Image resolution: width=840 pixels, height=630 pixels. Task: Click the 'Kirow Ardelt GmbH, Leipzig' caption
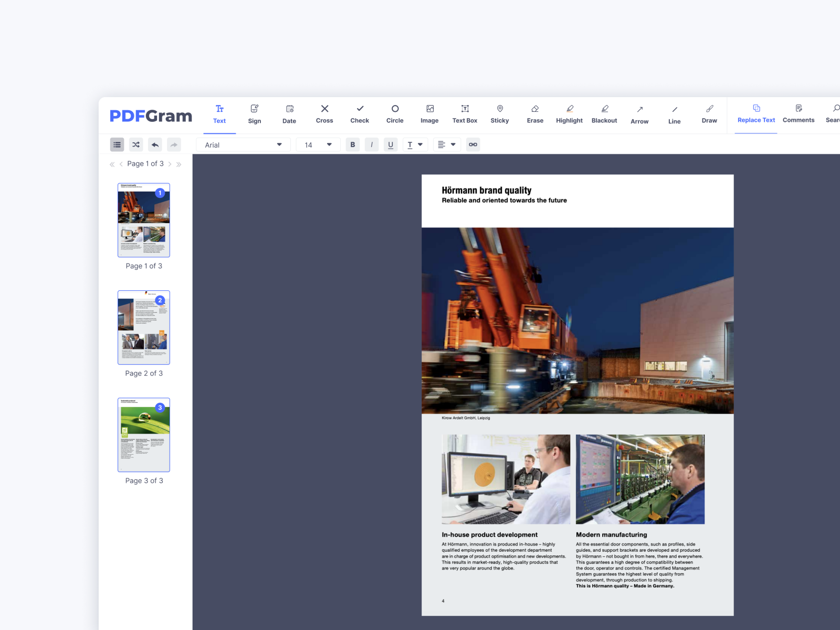466,418
